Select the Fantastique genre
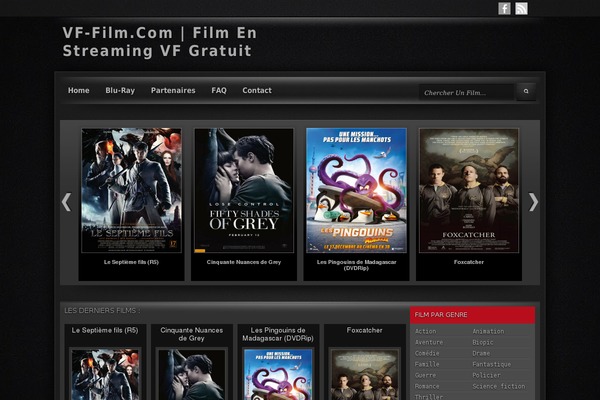 [x=492, y=364]
